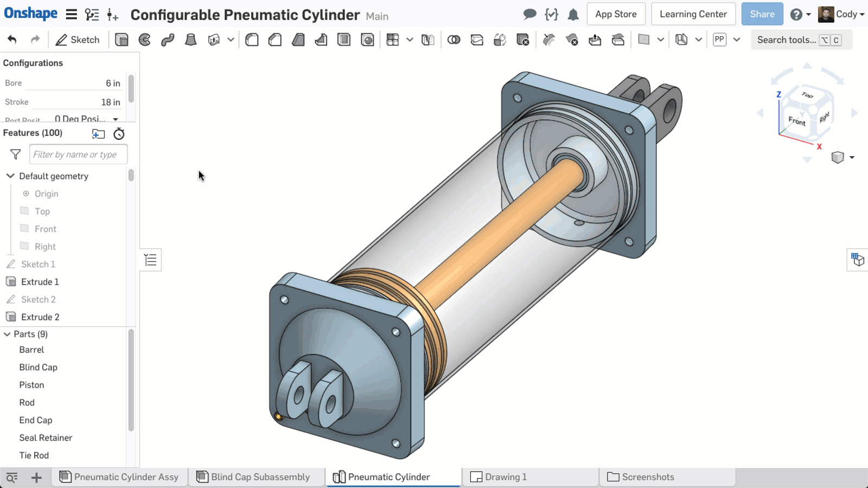Click the feature filter input field
The width and height of the screenshot is (868, 488).
[78, 155]
